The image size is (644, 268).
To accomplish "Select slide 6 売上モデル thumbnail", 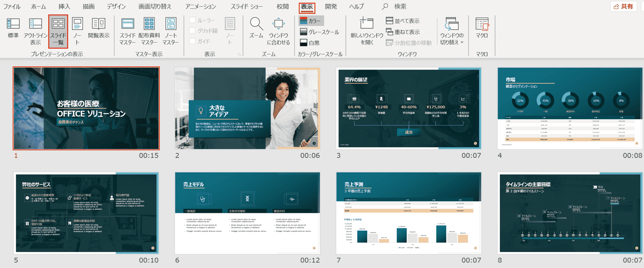I will 247,213.
